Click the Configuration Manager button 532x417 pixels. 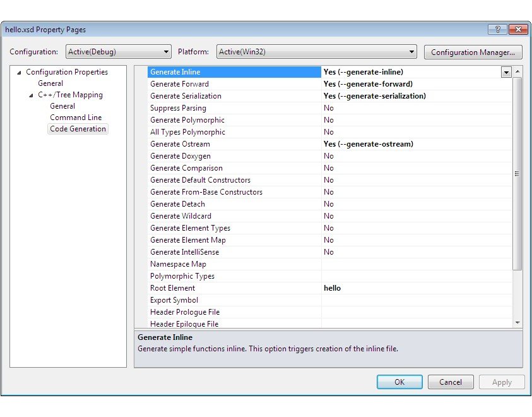point(473,52)
